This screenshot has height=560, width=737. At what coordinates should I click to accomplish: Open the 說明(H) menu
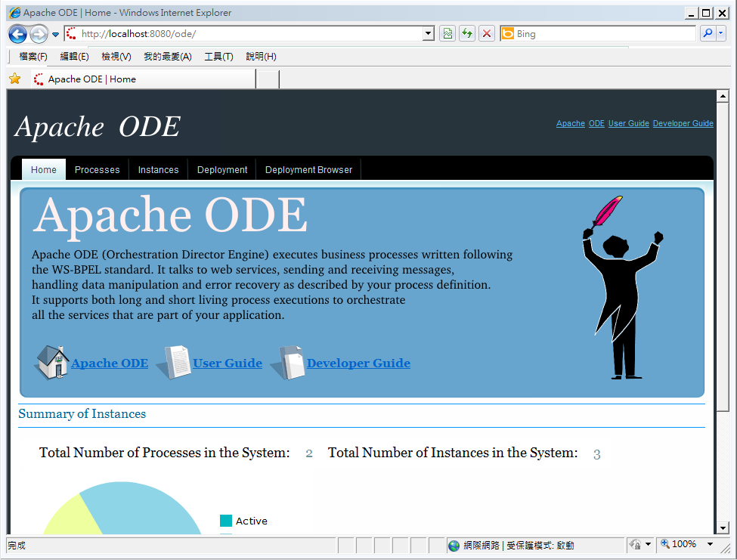tap(261, 57)
